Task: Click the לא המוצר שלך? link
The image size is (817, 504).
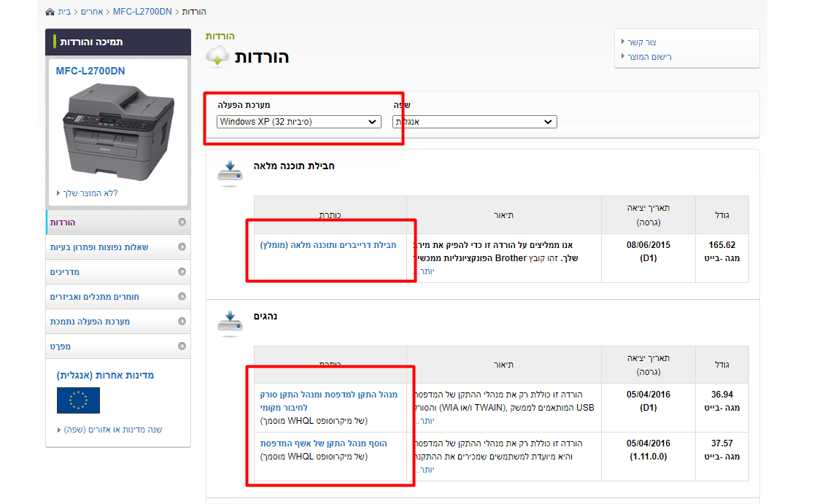Action: coord(90,193)
